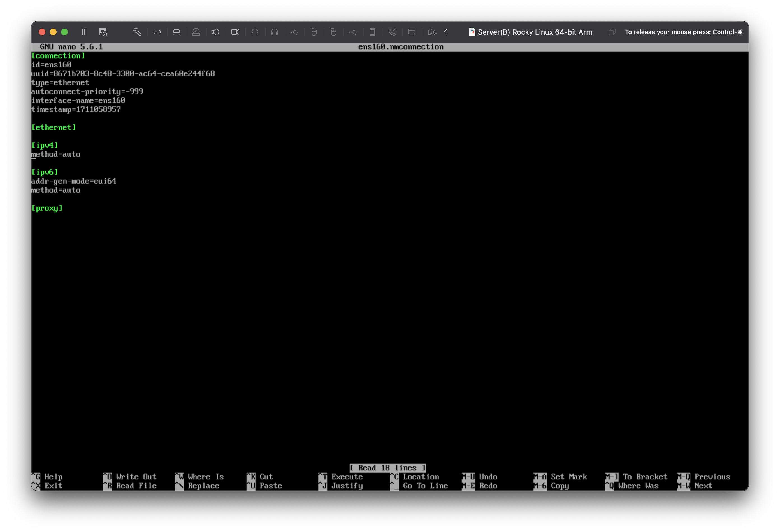Open virtual machine settings wrench
Viewport: 780px width, 532px height.
pos(137,32)
